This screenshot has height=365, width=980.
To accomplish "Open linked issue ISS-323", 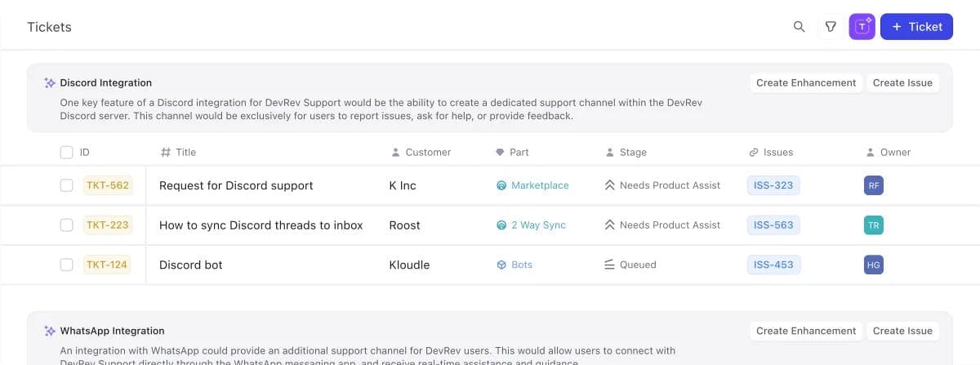I will point(773,185).
